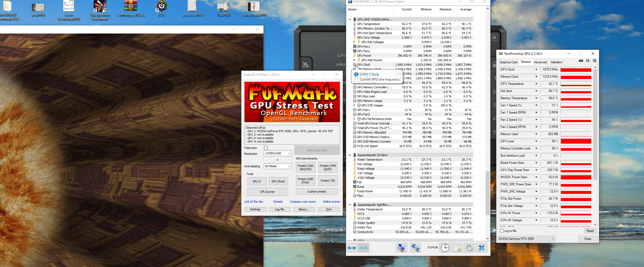Image resolution: width=644 pixels, height=267 pixels.
Task: Take GPU-Z screenshot with camera icon
Action: pos(581,61)
